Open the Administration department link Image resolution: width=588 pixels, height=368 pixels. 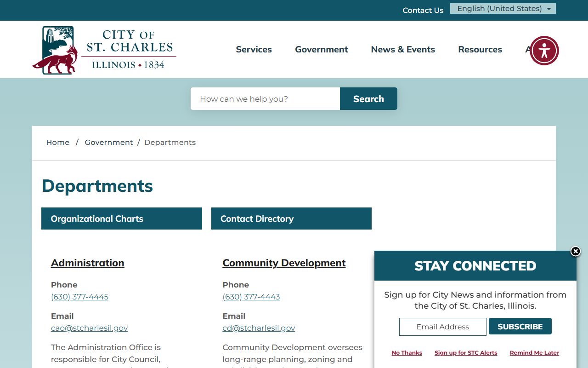point(88,263)
